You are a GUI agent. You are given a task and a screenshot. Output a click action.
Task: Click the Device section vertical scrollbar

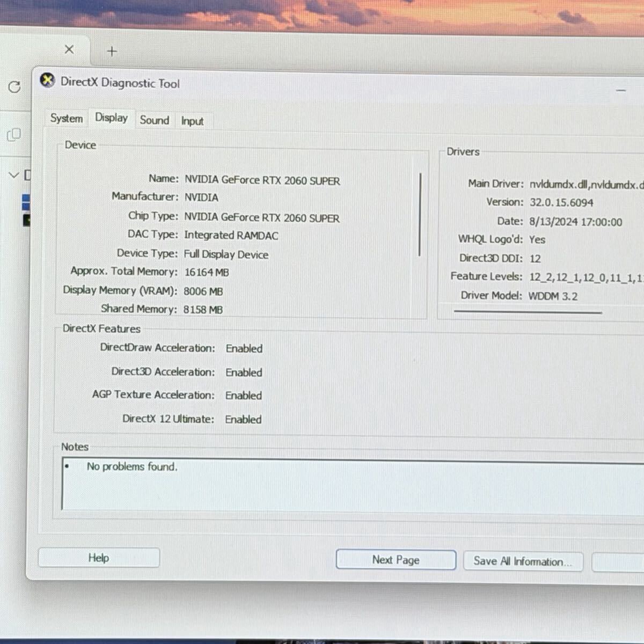pos(420,215)
